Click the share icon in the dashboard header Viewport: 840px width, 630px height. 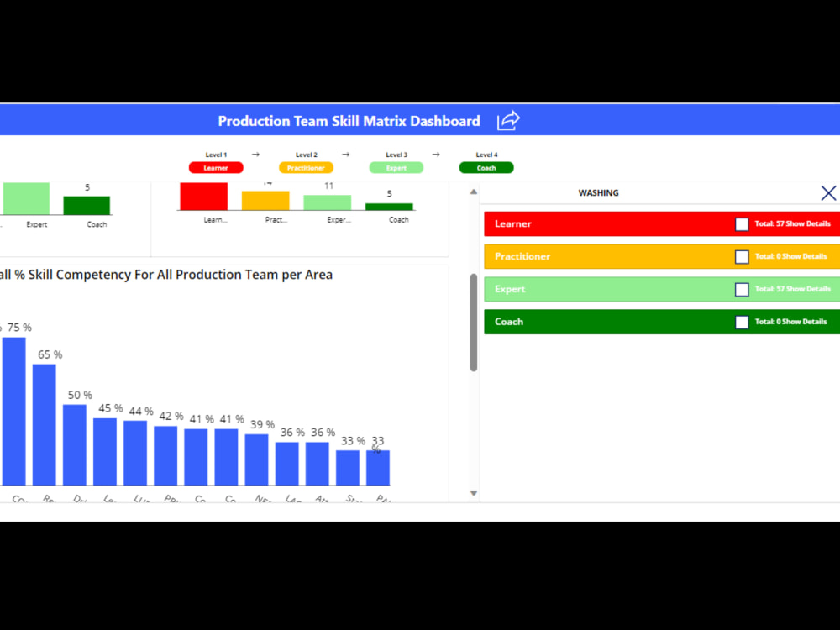[507, 121]
